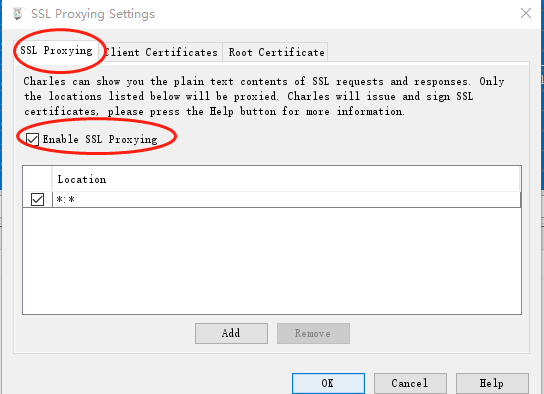Click the Add button

coord(231,333)
